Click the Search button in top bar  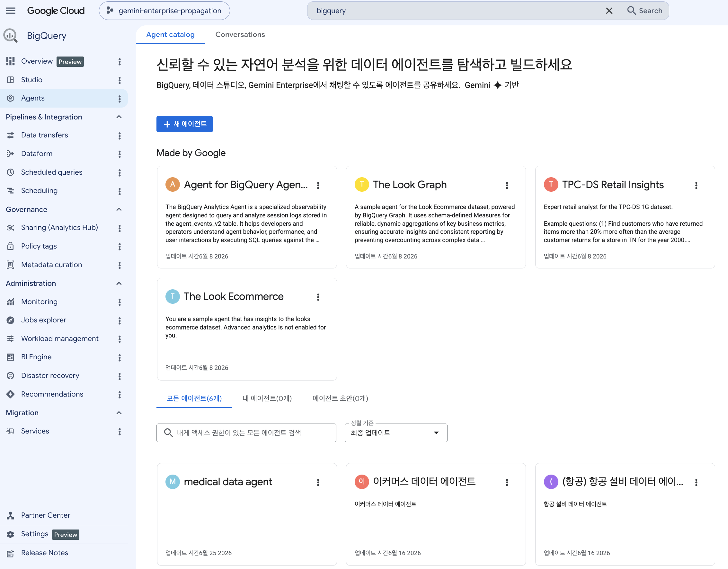[645, 11]
